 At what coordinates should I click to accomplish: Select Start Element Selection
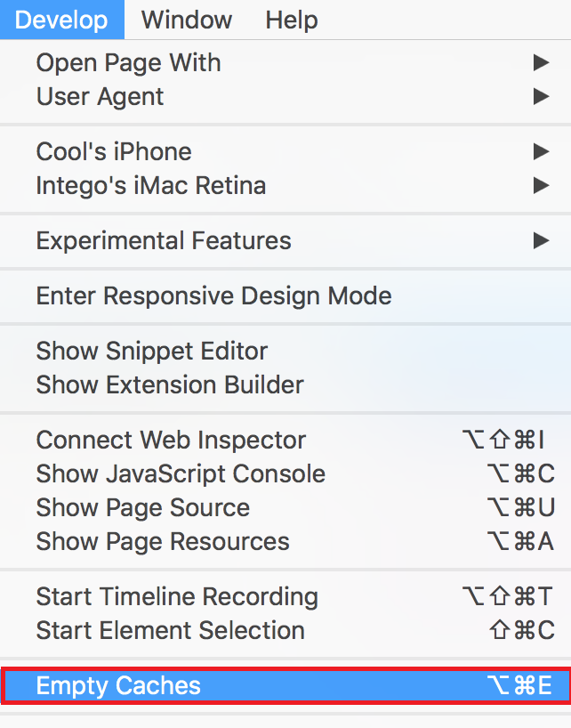(x=170, y=630)
